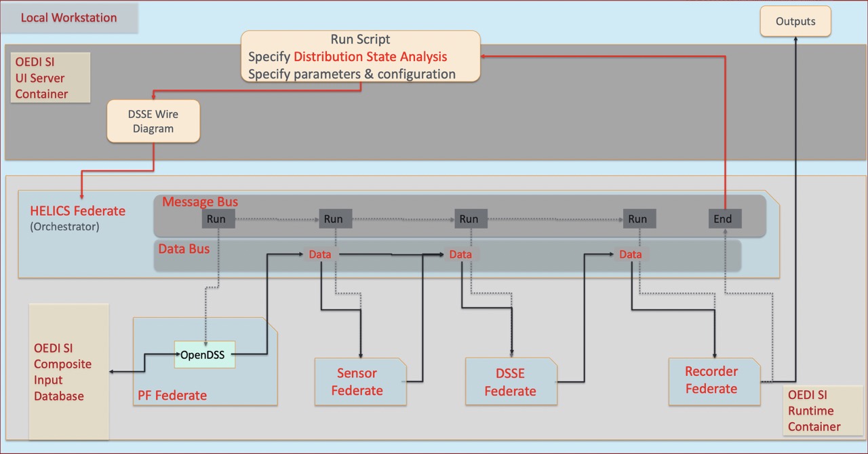The image size is (868, 454).
Task: Select the Local Workstation label
Action: [x=68, y=18]
